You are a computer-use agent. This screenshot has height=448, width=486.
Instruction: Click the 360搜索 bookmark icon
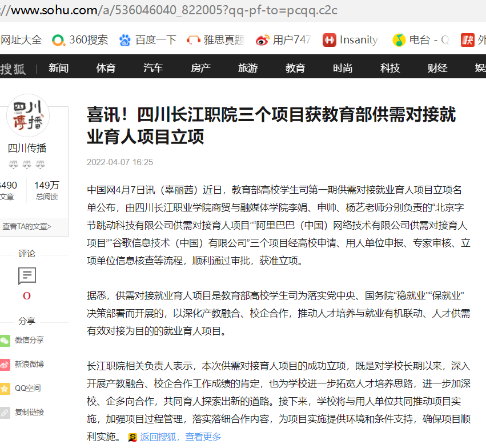pyautogui.click(x=58, y=41)
